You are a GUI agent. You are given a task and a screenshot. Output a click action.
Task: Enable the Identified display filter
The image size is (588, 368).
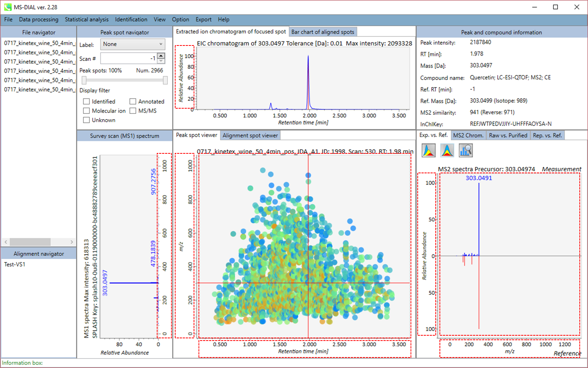coord(86,101)
